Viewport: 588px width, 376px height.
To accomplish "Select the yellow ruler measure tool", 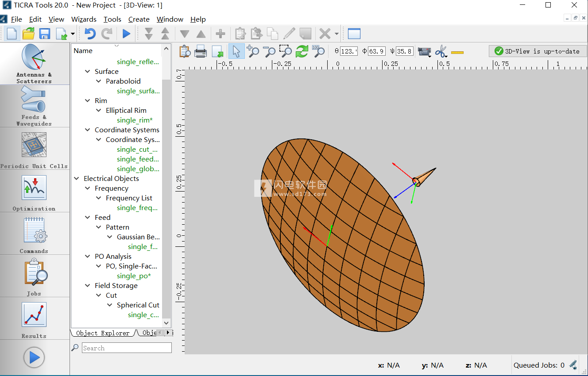I will coord(457,52).
